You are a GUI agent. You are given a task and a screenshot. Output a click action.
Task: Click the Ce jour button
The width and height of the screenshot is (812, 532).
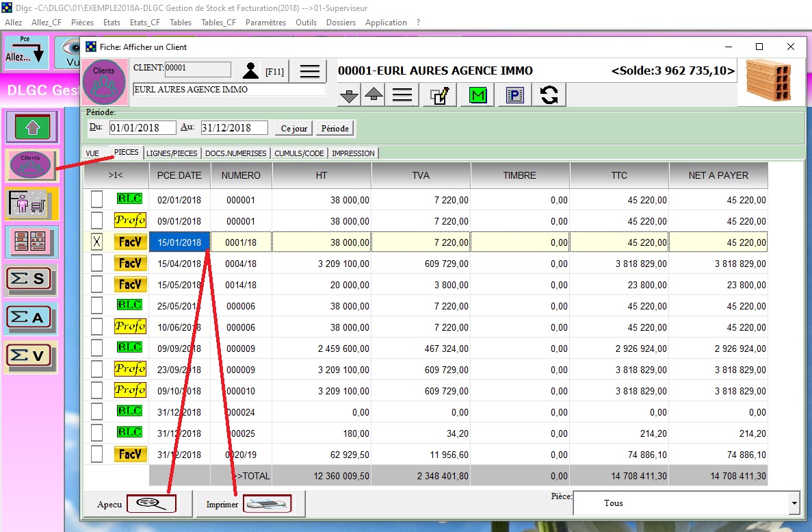294,129
